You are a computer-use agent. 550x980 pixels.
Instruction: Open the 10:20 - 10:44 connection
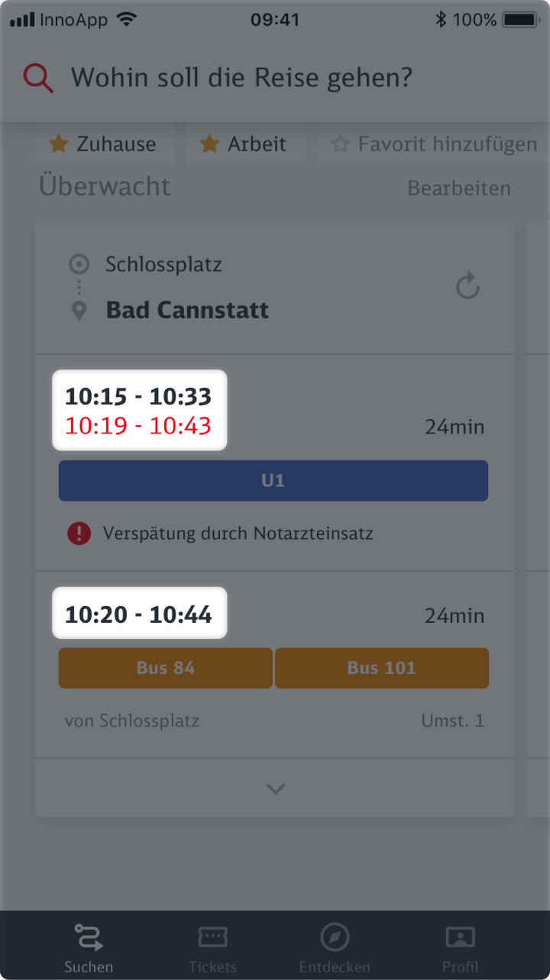(x=138, y=614)
